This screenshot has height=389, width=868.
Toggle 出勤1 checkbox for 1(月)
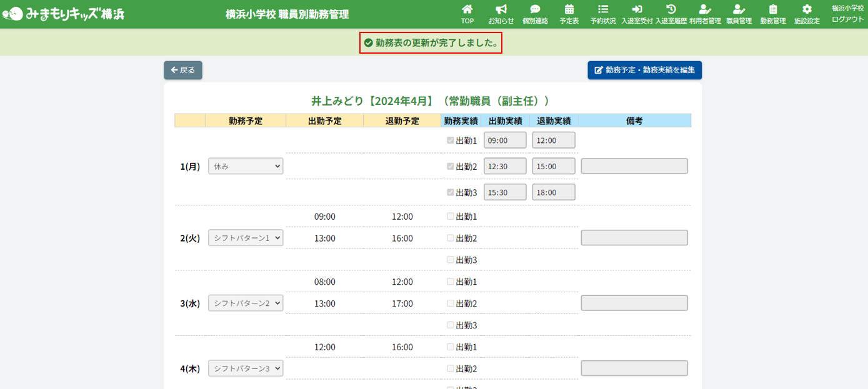[x=451, y=140]
